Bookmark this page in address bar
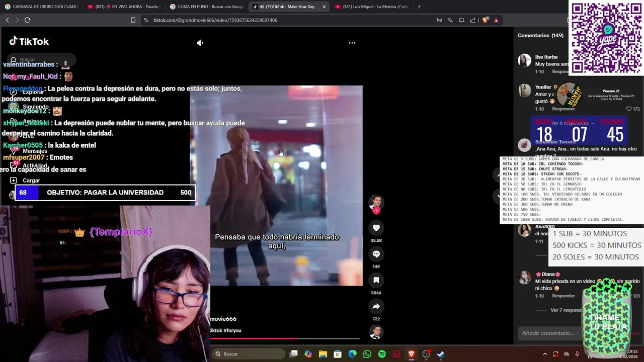Screen dimensions: 644x362 [x=133, y=20]
